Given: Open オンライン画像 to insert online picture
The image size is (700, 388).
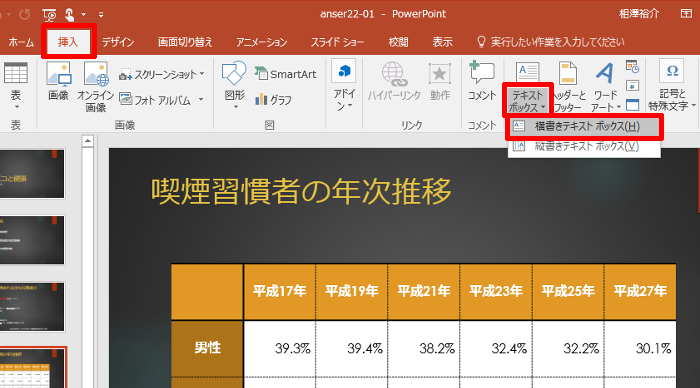Looking at the screenshot, I should (96, 87).
